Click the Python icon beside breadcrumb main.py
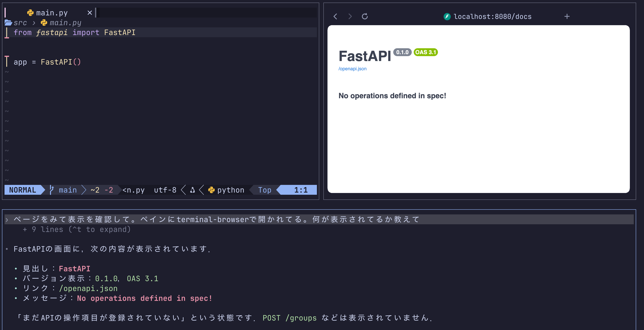 [44, 23]
